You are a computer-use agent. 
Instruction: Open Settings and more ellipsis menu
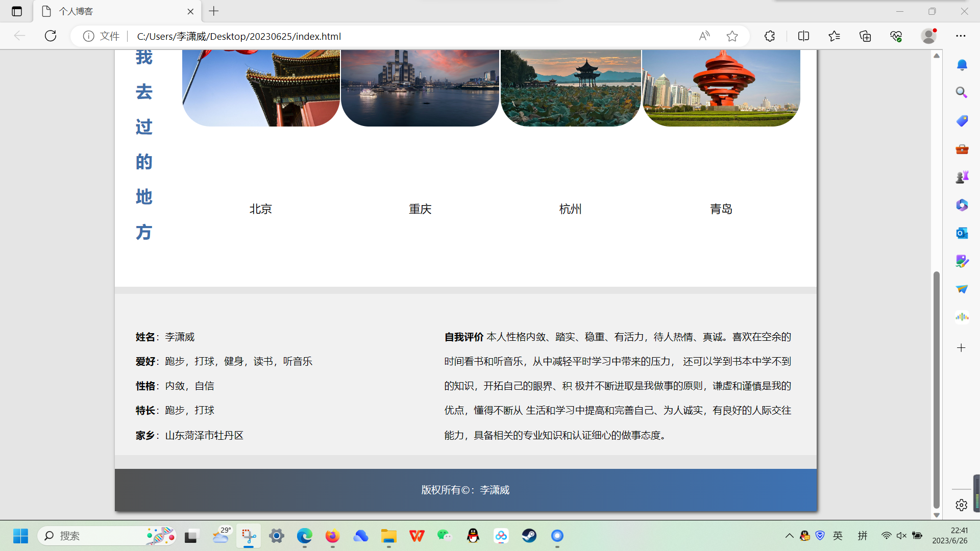[961, 36]
